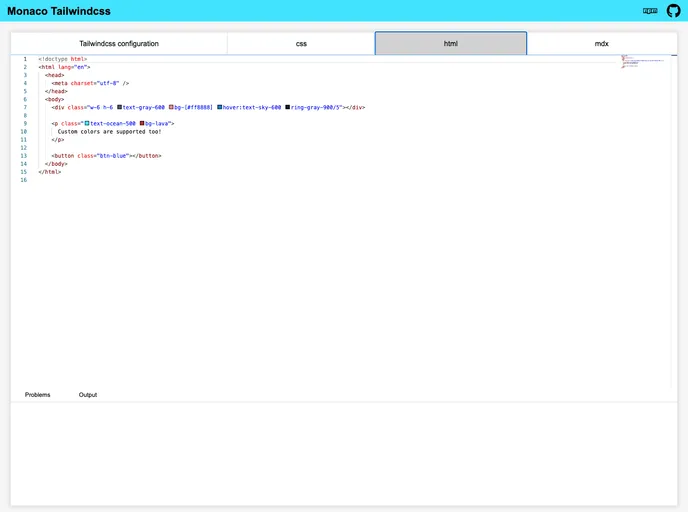Click the '<!doctype html>' line
Image resolution: width=688 pixels, height=512 pixels.
(63, 59)
